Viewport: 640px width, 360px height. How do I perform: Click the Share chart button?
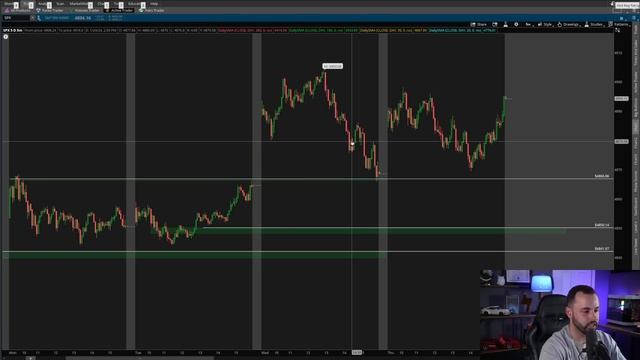click(x=479, y=24)
